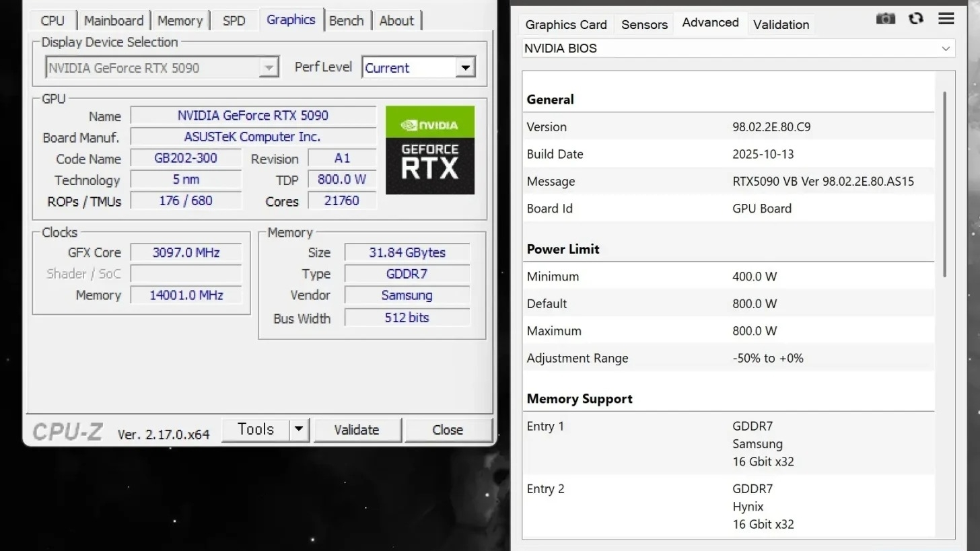Click the NVIDIA GeForce RTX logo
The image size is (980, 551).
click(430, 150)
